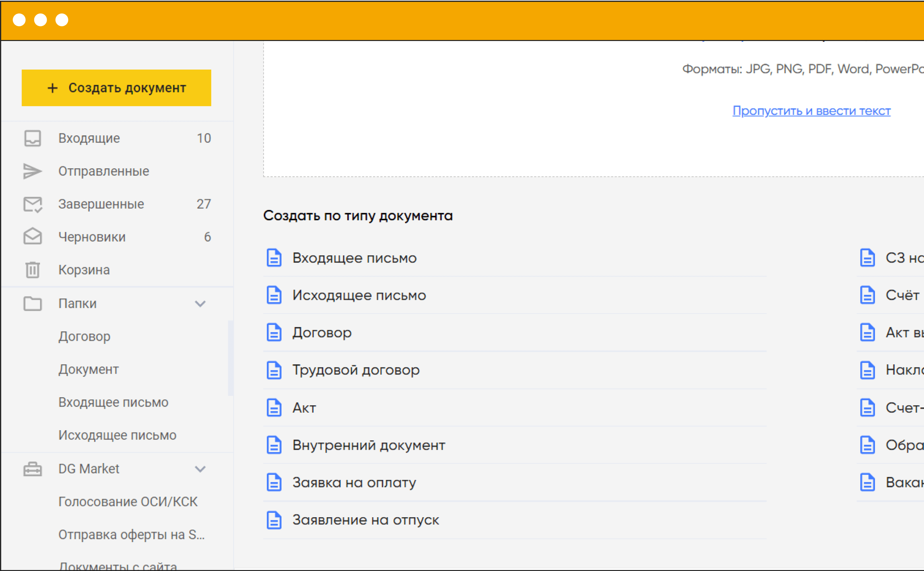Collapse the Папки section chevron
The height and width of the screenshot is (571, 924).
coord(200,303)
